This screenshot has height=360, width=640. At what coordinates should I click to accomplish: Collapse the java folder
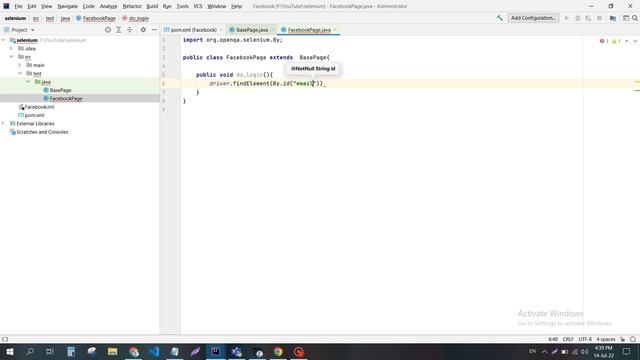28,82
